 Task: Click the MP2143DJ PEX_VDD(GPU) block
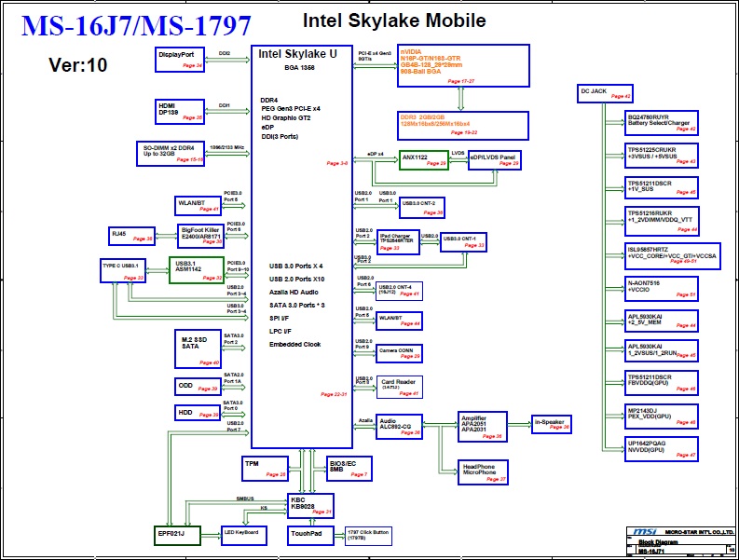click(x=662, y=417)
